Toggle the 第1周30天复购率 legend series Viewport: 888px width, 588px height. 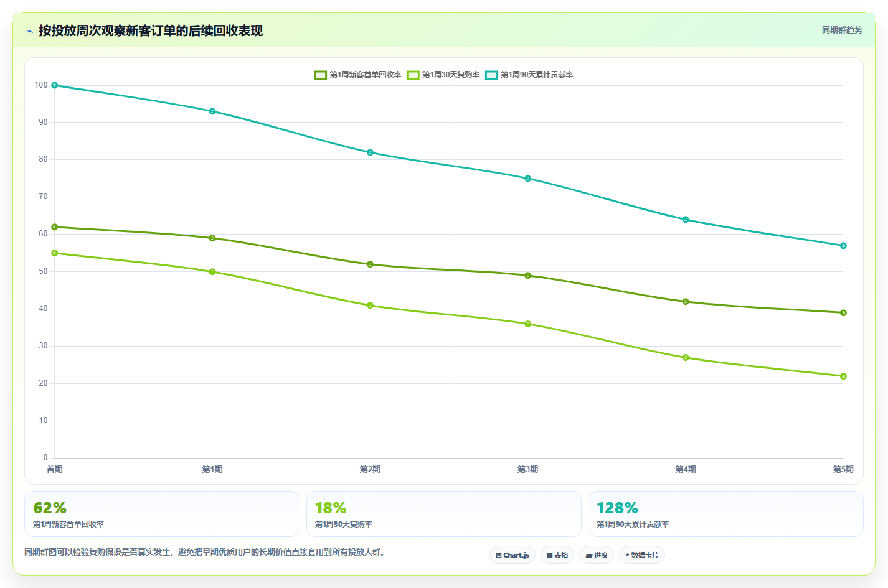[x=443, y=75]
